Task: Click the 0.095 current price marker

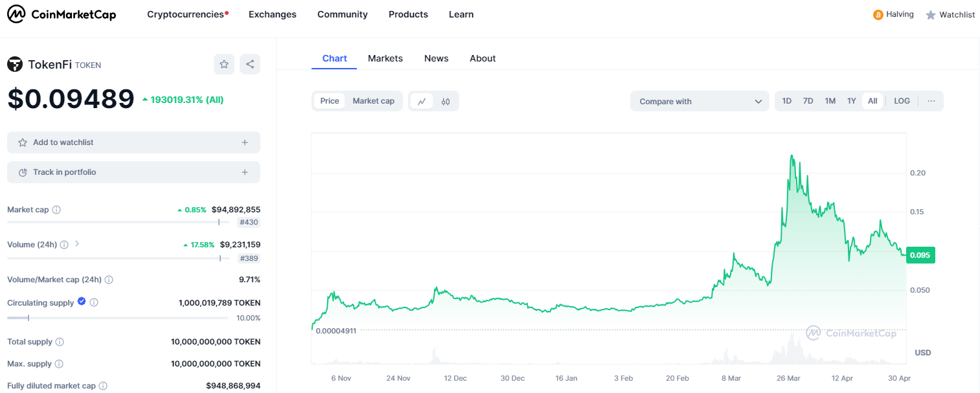Action: tap(920, 254)
